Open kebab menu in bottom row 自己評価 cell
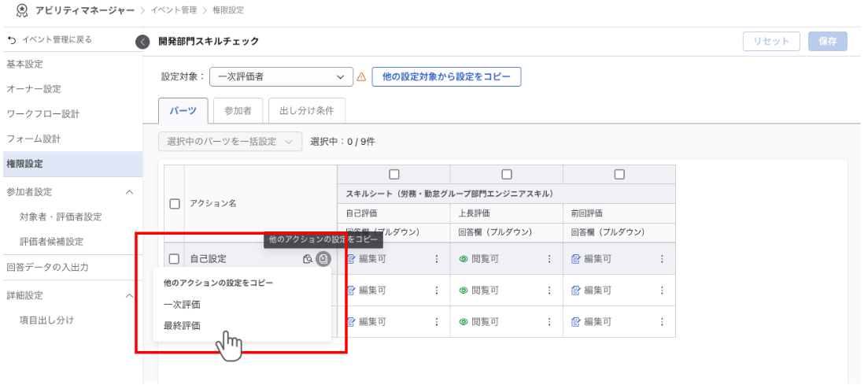Viewport: 868px width, 385px height. 437,321
